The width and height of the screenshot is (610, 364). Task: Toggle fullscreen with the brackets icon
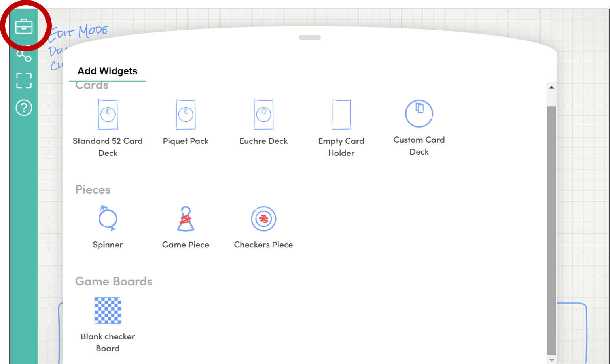(x=24, y=81)
